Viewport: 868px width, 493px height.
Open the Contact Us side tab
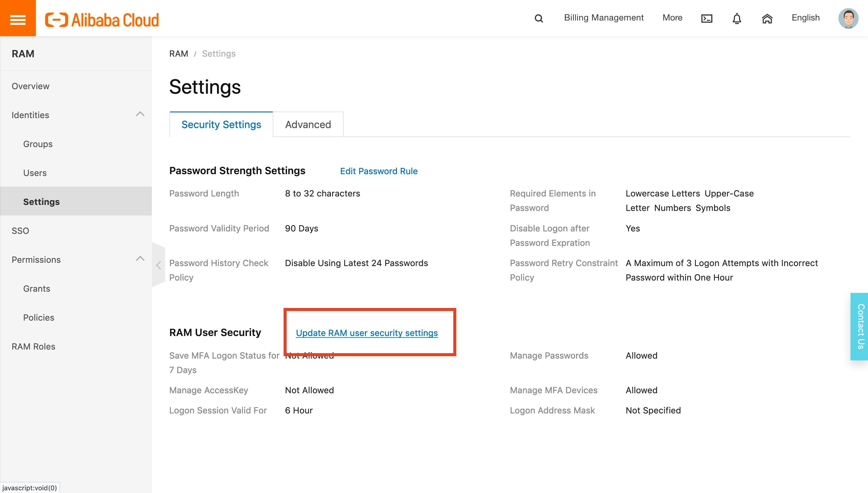[x=859, y=326]
